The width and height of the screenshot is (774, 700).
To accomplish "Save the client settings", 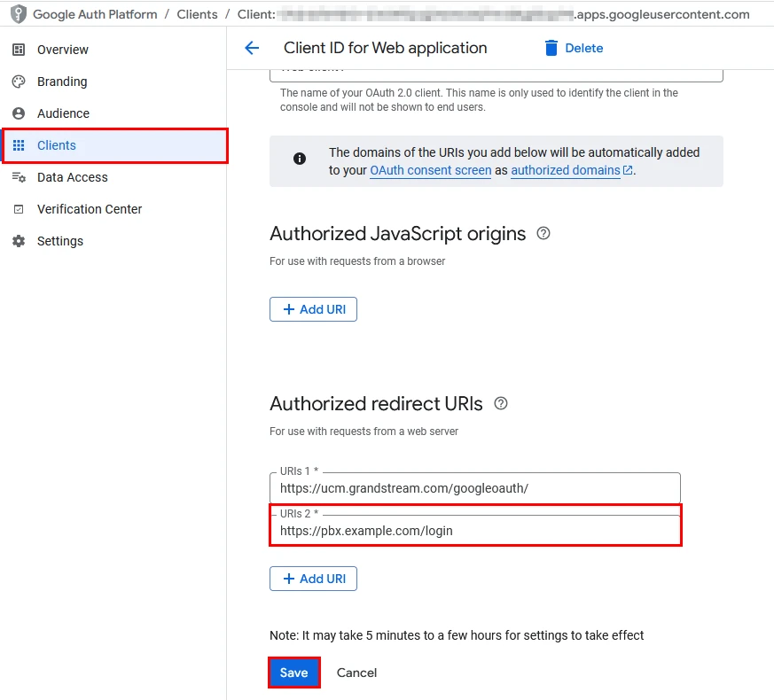I will [x=294, y=673].
